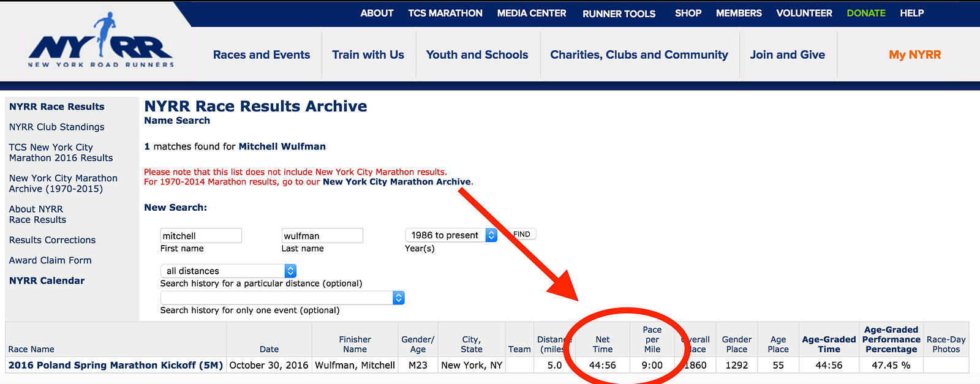Click the October 30, 2016 date cell
The height and width of the screenshot is (384, 980).
(269, 365)
